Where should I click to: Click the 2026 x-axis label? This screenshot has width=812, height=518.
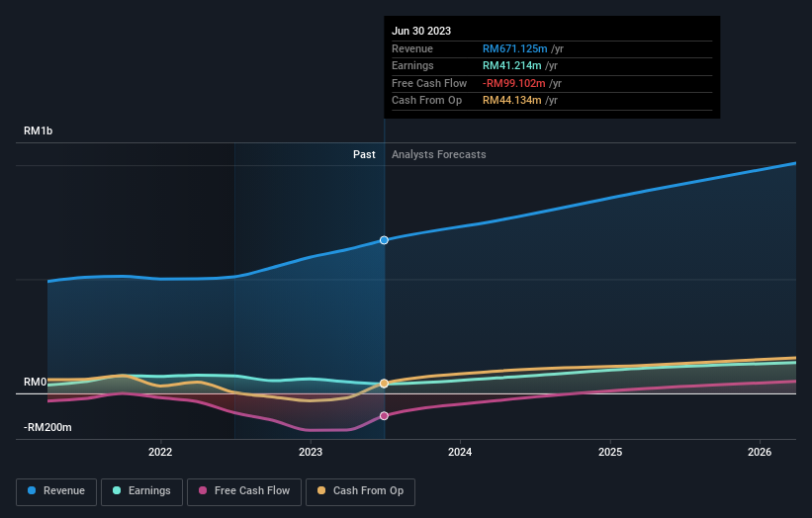(760, 452)
